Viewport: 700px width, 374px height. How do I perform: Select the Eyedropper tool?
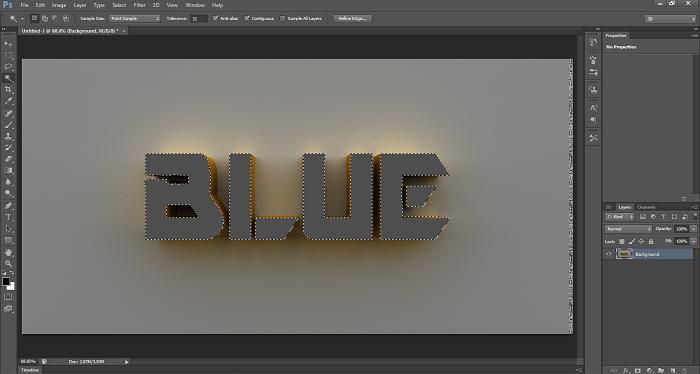click(x=8, y=102)
